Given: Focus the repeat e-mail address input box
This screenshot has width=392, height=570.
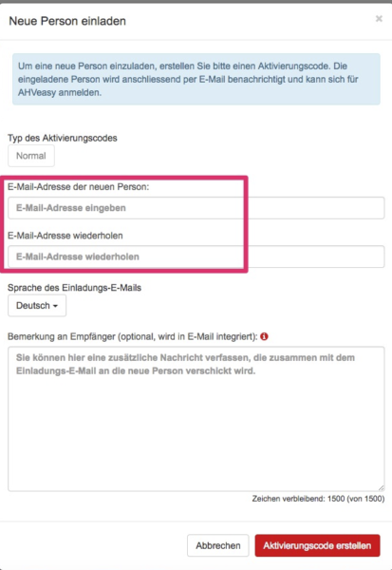Looking at the screenshot, I should click(x=196, y=256).
